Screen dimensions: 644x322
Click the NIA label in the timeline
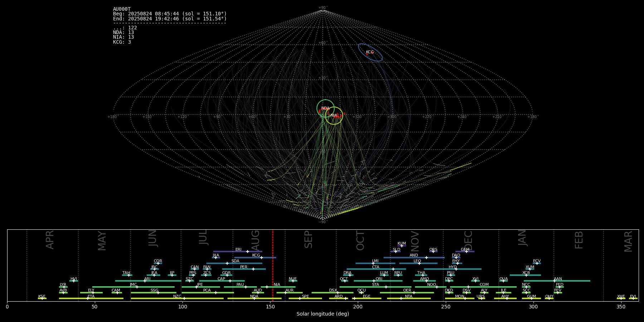pyautogui.click(x=277, y=285)
